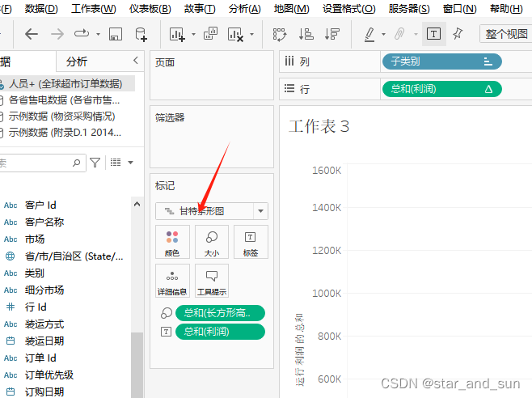Open the 仪表板(B) menu

pos(150,8)
